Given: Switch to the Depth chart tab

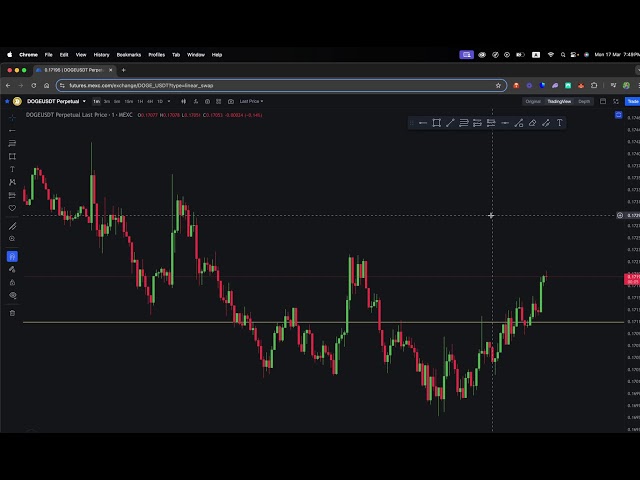Looking at the screenshot, I should [x=584, y=101].
